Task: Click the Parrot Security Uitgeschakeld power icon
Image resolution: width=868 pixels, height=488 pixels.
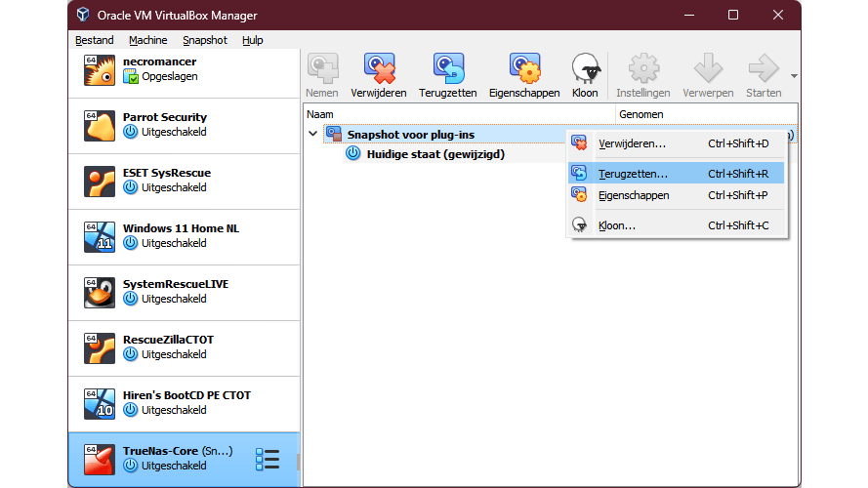Action: pos(131,132)
